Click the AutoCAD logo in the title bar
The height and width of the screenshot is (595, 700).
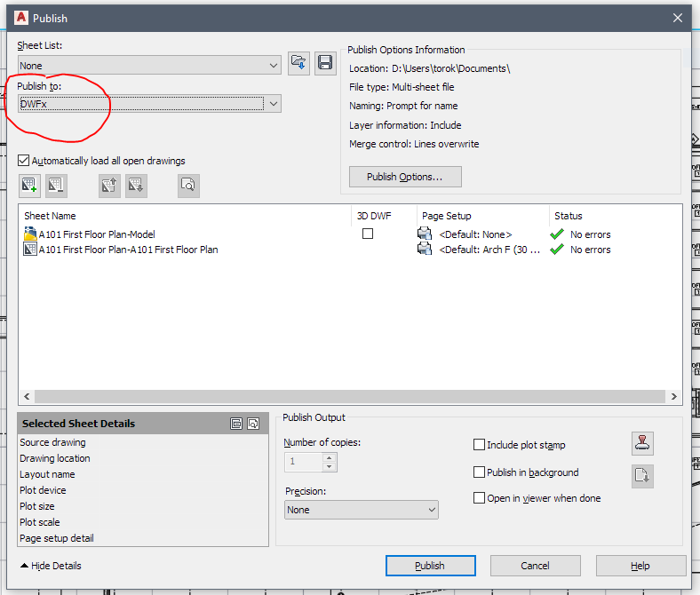click(x=21, y=18)
